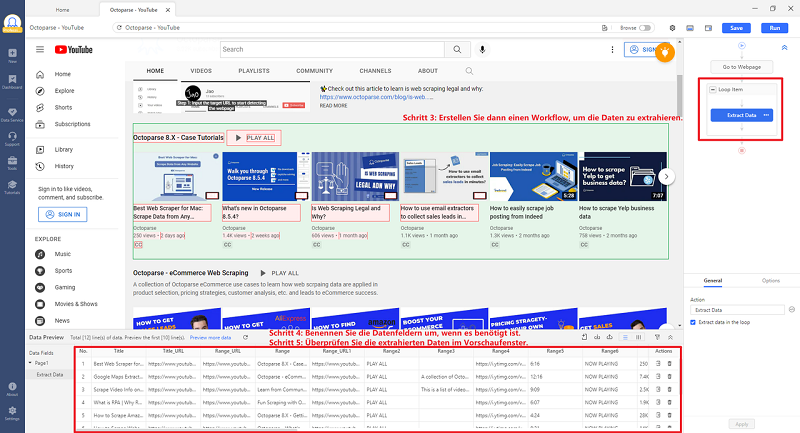Click PLAY ALL next to Case Tutorials

pos(254,138)
